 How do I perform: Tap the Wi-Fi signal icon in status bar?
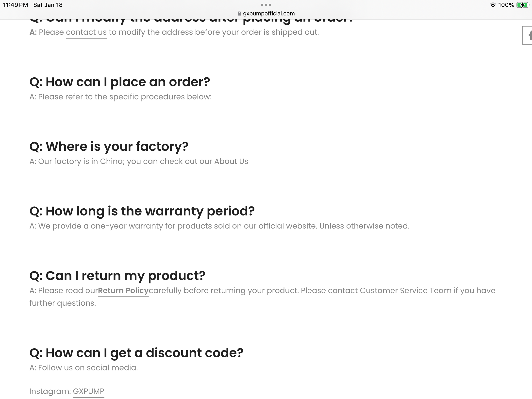coord(493,5)
